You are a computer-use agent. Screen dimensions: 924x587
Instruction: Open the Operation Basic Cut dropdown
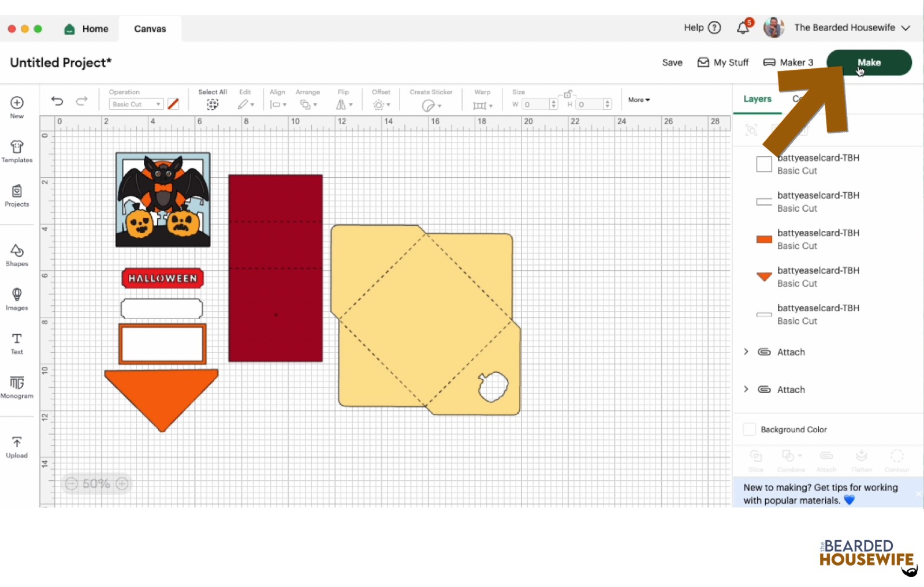136,104
